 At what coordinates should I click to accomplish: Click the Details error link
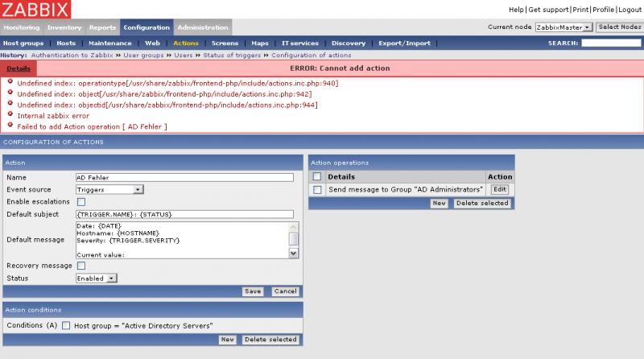tap(19, 68)
